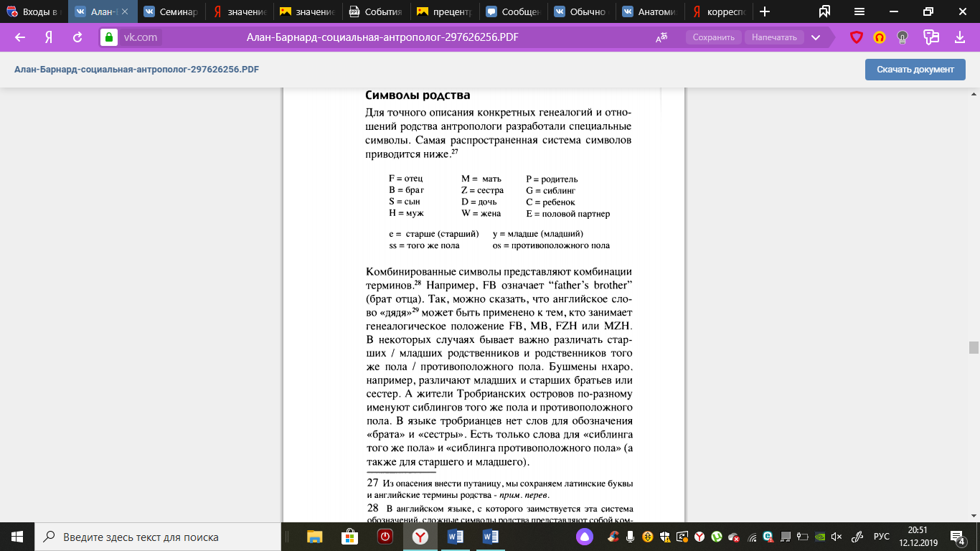Open Microsoft Store from taskbar

pyautogui.click(x=350, y=537)
